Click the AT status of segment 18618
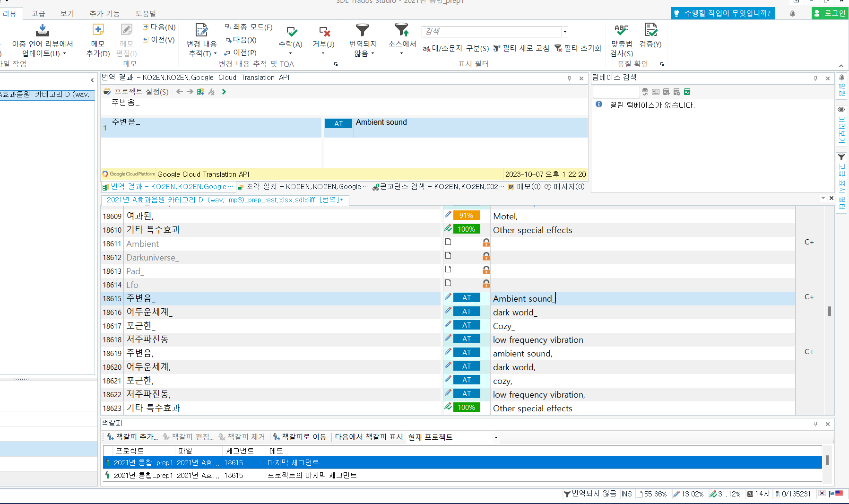The height and width of the screenshot is (504, 849). click(x=467, y=339)
